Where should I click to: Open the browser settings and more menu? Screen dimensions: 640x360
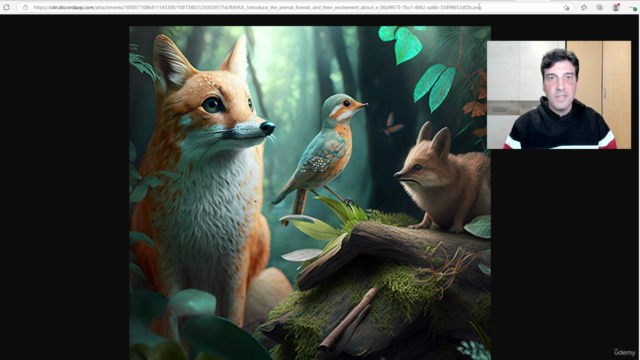[x=633, y=7]
